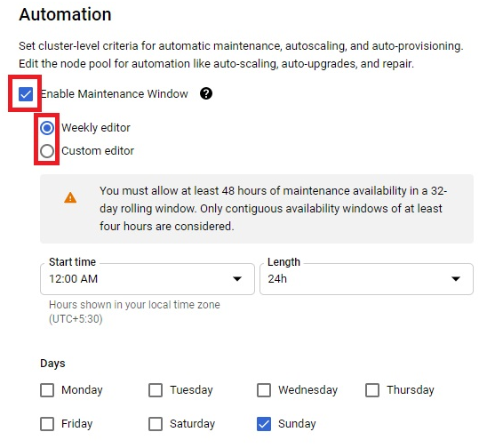Click the Weekly editor label text
This screenshot has height=448, width=495.
point(96,128)
